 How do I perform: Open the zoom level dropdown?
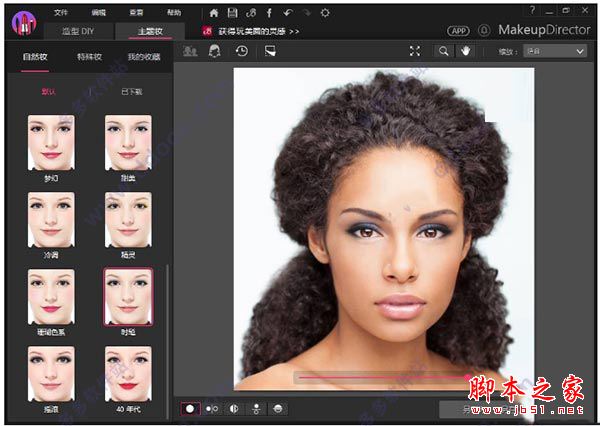coord(555,51)
